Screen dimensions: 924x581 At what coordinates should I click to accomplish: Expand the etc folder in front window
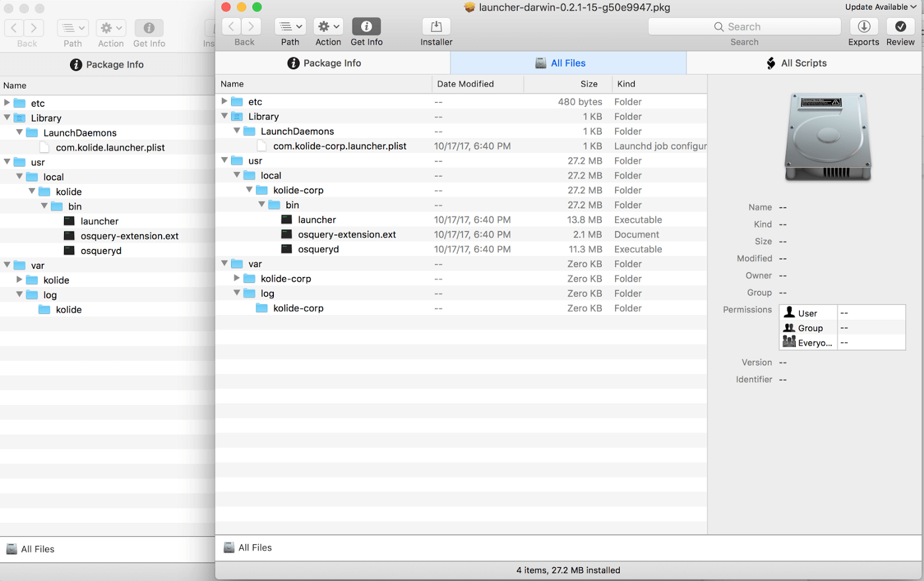[x=224, y=102]
